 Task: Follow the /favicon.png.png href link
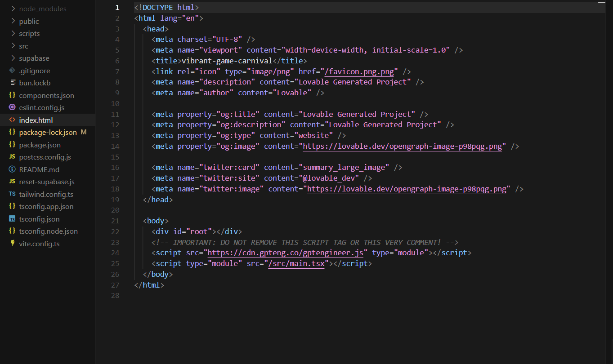(360, 71)
